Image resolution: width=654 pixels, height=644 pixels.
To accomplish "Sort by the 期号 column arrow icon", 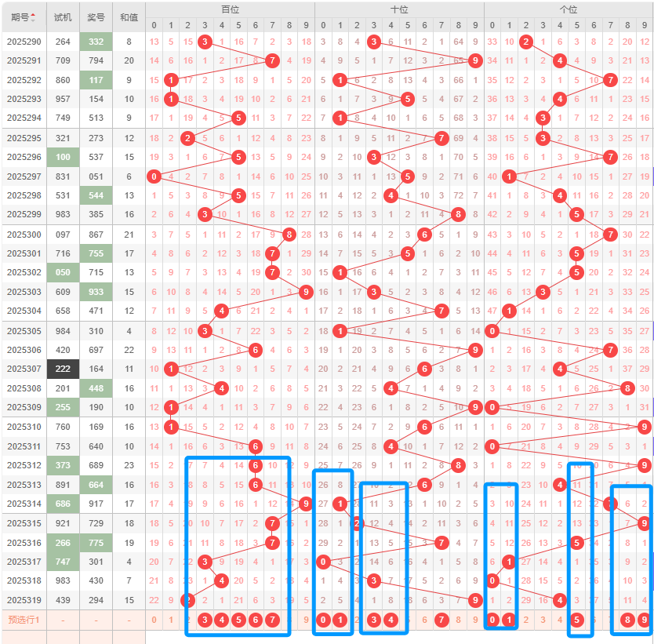I will [x=33, y=17].
